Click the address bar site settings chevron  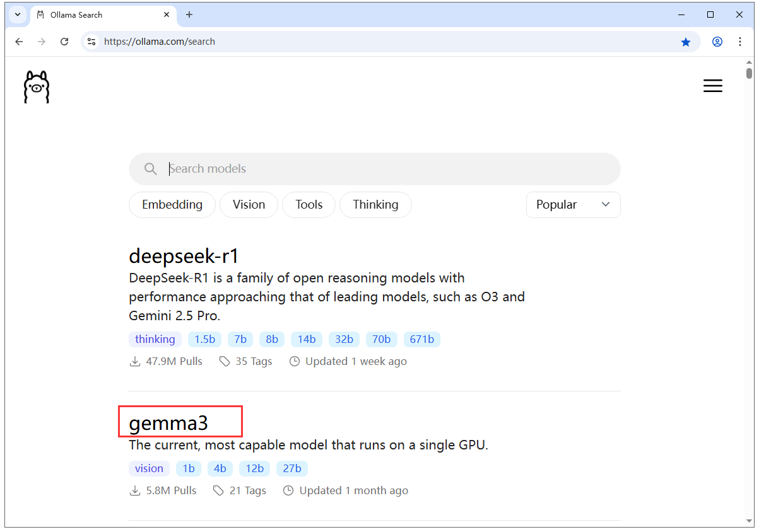(92, 42)
